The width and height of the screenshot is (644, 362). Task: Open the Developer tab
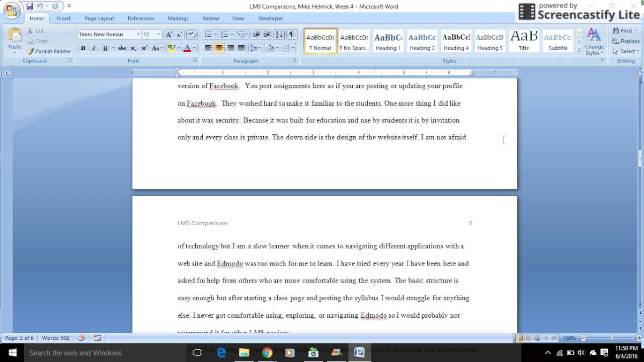[271, 18]
